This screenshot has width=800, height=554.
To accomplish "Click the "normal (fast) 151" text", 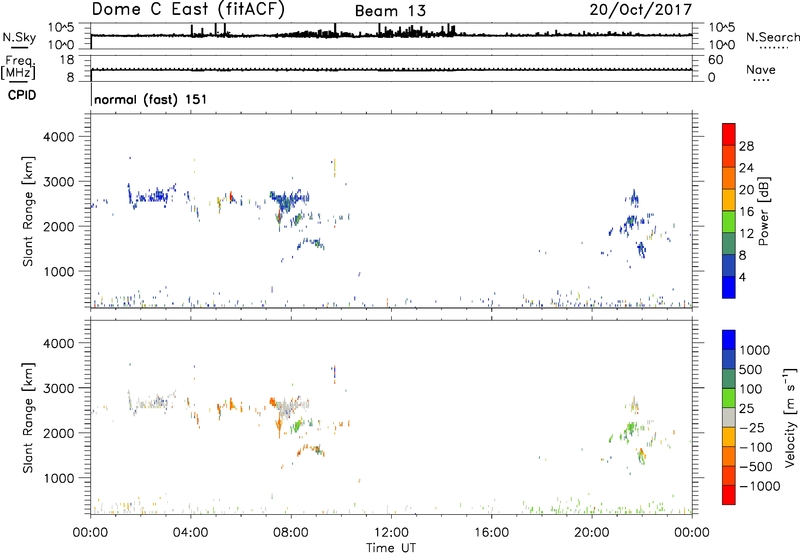I will pyautogui.click(x=151, y=99).
